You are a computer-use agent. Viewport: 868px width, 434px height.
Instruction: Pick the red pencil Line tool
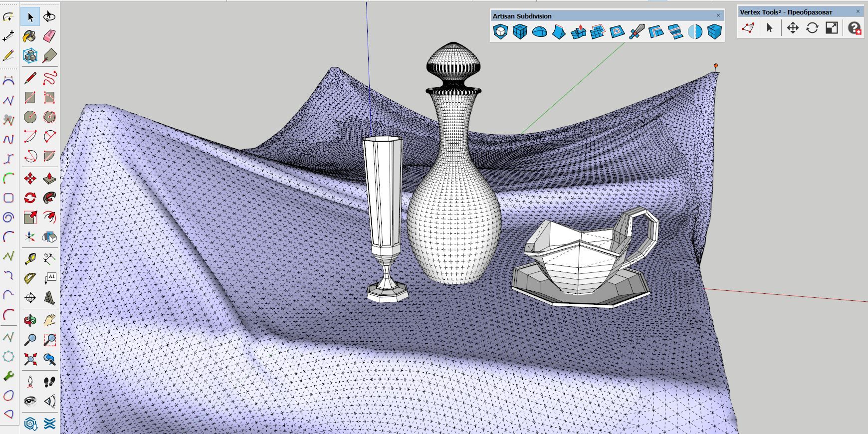pyautogui.click(x=30, y=78)
